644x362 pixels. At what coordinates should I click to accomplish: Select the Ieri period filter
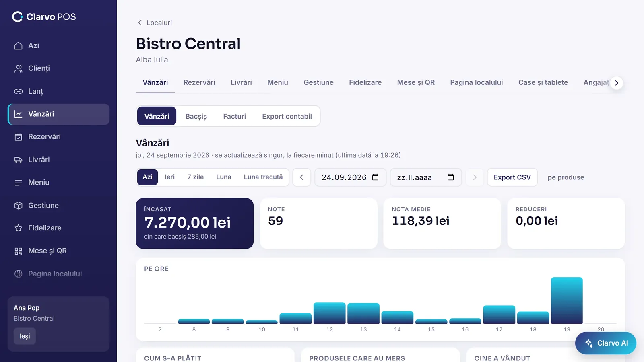pyautogui.click(x=170, y=177)
